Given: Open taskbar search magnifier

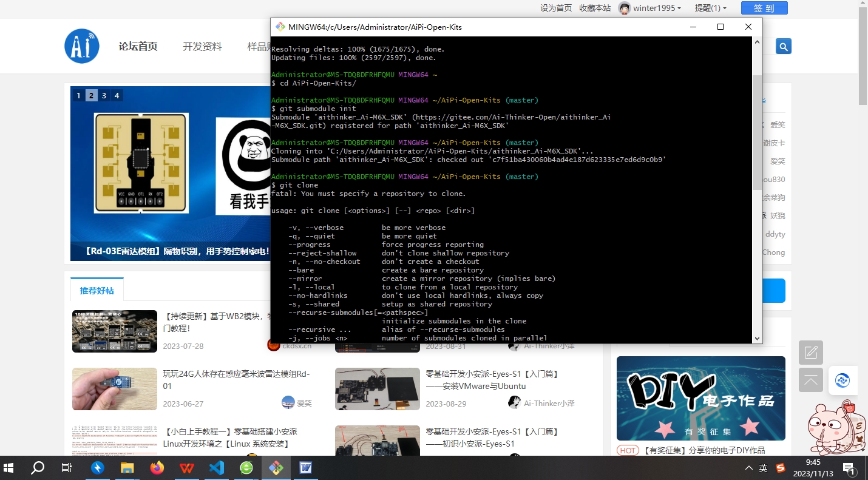Looking at the screenshot, I should tap(38, 468).
